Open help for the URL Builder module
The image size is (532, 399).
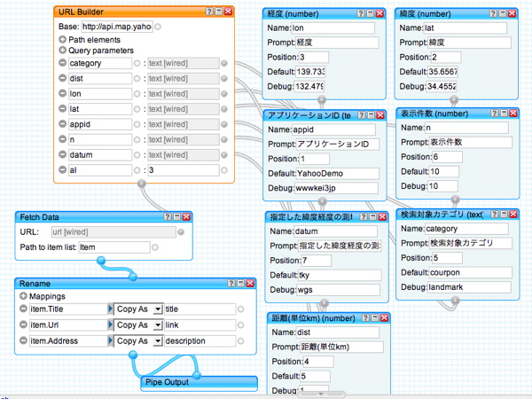pos(208,12)
